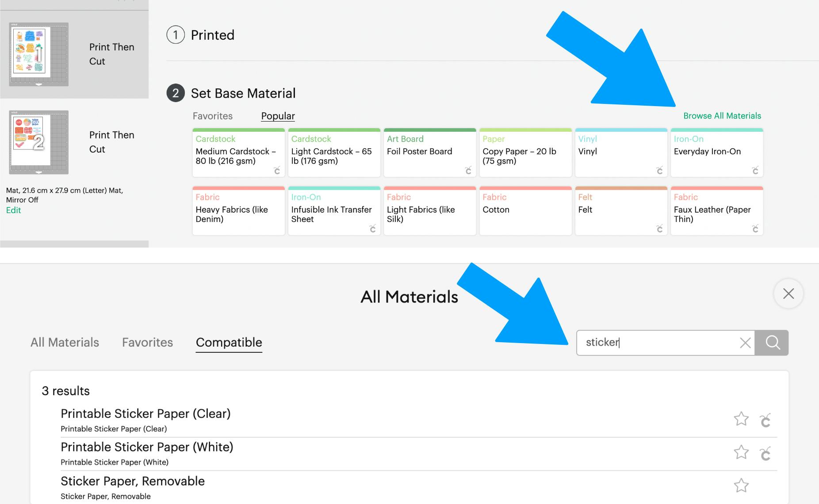Clear the sticker search text
Image resolution: width=819 pixels, height=504 pixels.
point(745,343)
